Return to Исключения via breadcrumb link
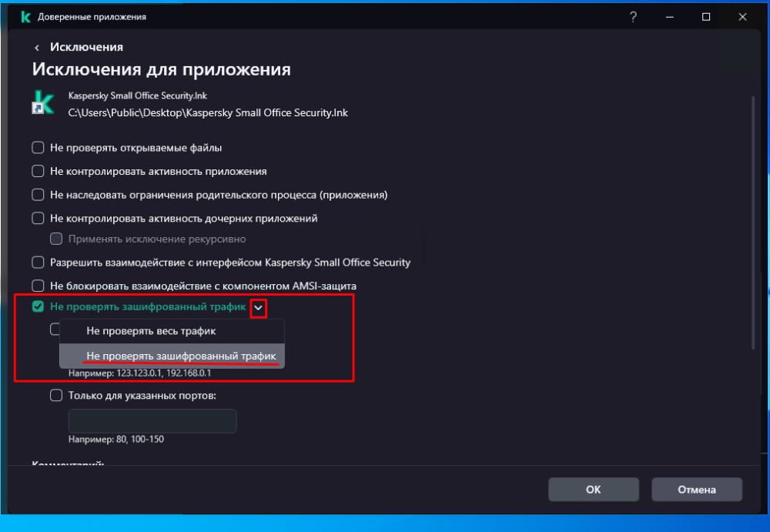The image size is (770, 532). click(x=86, y=47)
